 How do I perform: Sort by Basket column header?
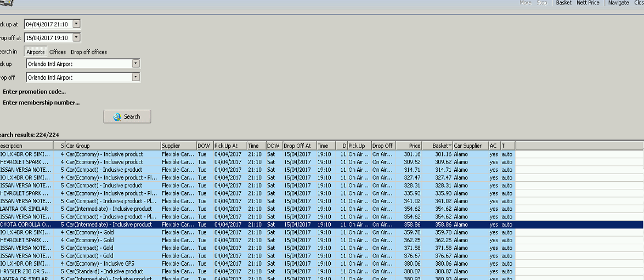coord(437,145)
